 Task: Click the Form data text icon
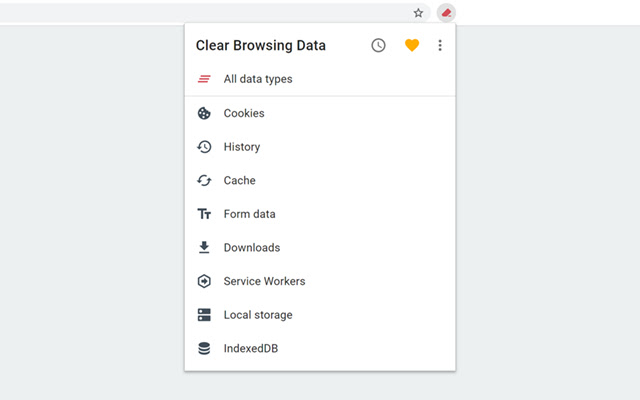[x=204, y=214]
